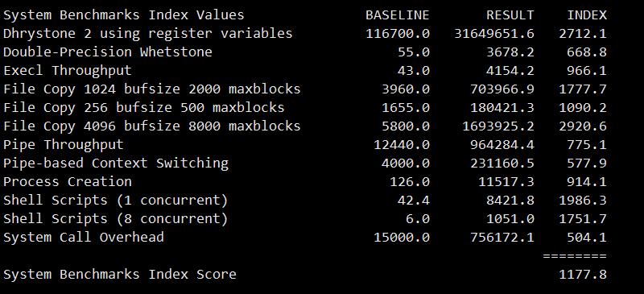Click File Copy 256 bufsize row label
Screen dimensions: 644x294
coord(144,108)
